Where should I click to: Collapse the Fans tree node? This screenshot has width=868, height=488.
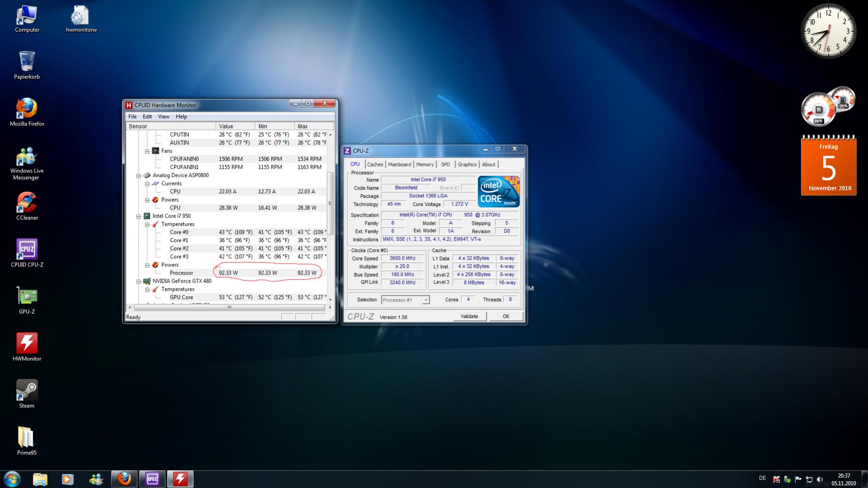click(x=147, y=151)
